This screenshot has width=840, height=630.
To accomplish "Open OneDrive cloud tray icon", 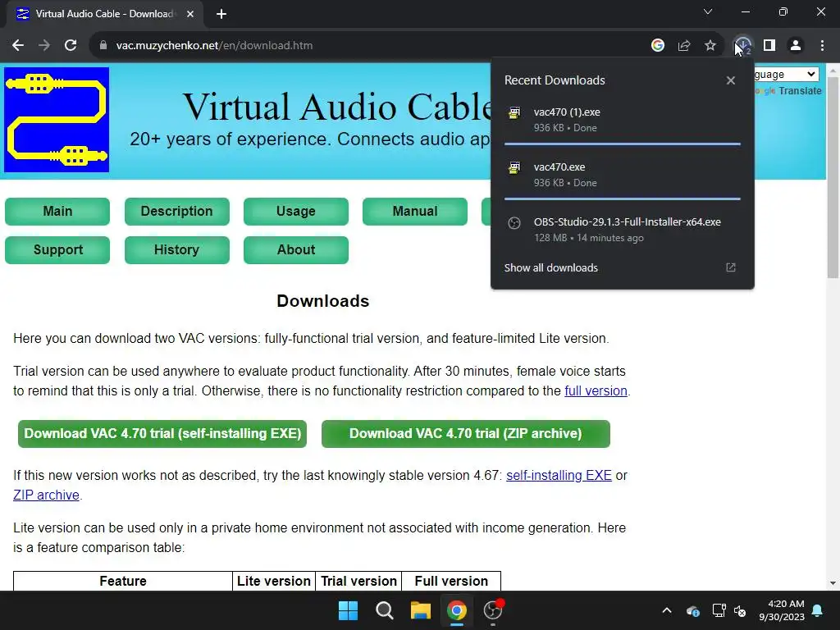I will [x=692, y=610].
